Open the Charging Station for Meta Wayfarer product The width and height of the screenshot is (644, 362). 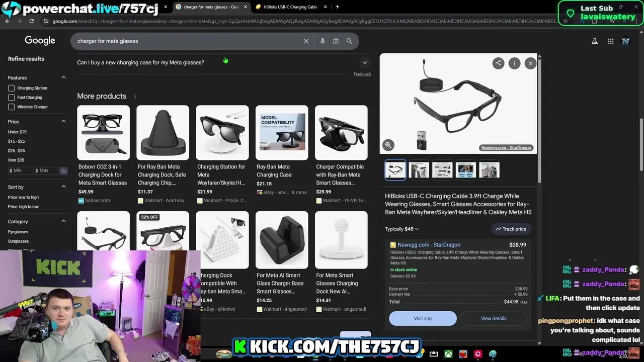pyautogui.click(x=222, y=153)
